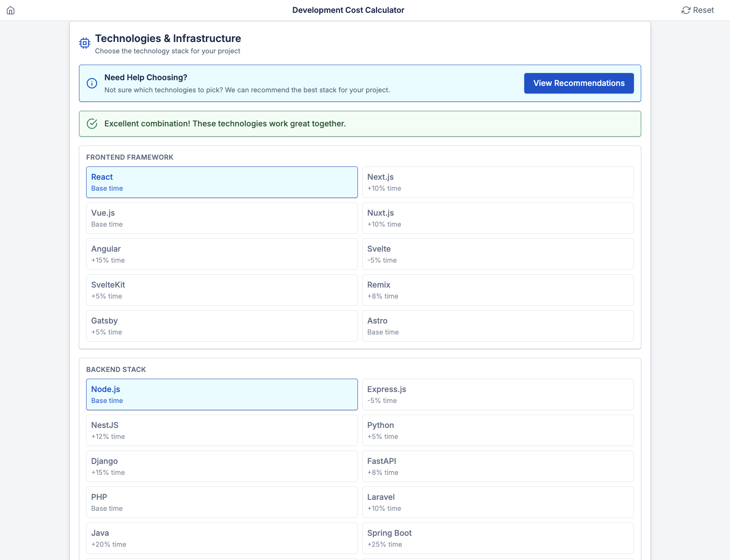Choose Python as backend stack
Image resolution: width=730 pixels, height=560 pixels.
(498, 430)
